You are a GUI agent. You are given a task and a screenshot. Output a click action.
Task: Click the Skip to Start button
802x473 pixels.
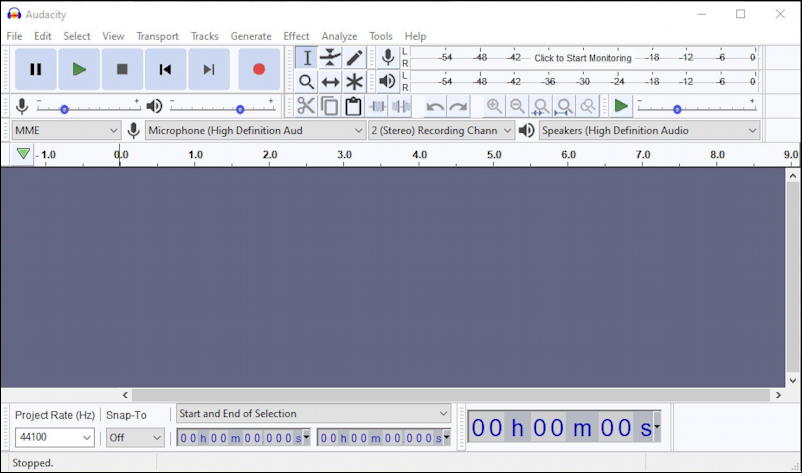pos(165,69)
